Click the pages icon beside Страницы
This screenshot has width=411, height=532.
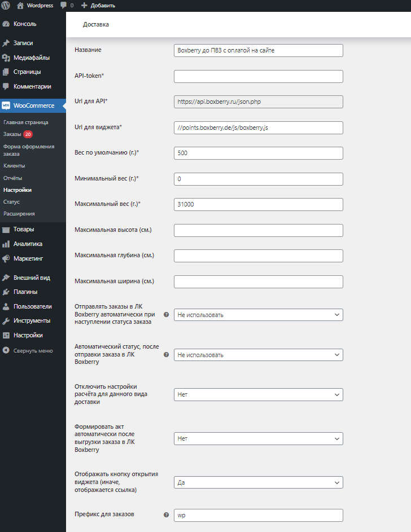click(x=6, y=72)
